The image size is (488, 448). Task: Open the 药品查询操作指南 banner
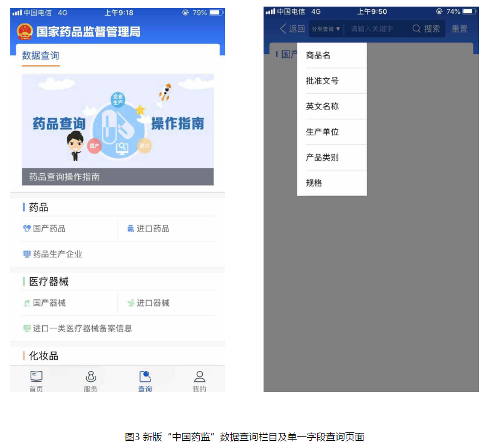tap(118, 129)
